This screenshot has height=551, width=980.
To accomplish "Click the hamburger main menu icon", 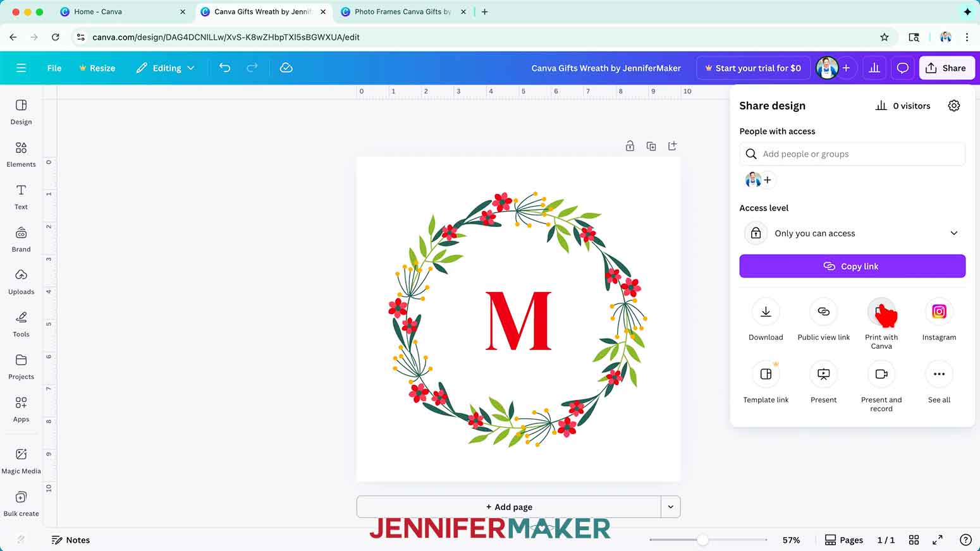I will pos(21,68).
